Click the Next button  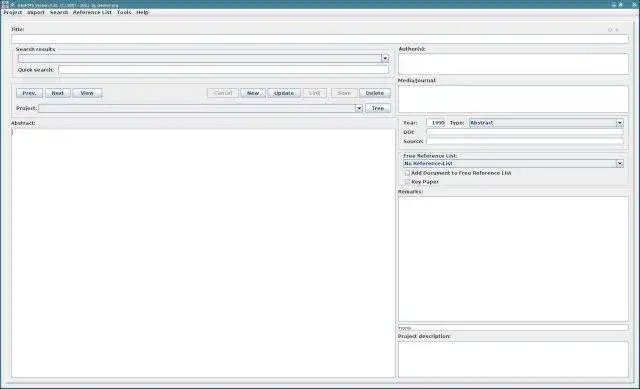58,93
